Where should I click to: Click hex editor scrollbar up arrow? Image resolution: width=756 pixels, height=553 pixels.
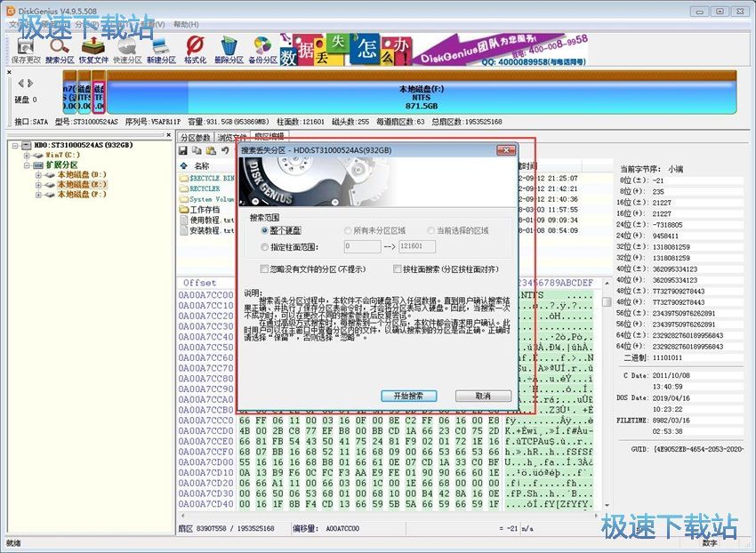(607, 283)
